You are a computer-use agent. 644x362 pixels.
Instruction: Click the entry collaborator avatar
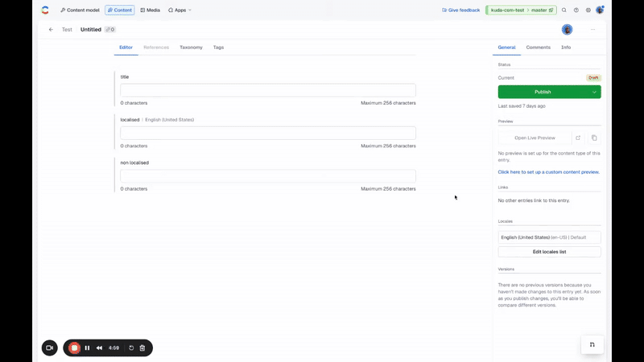[568, 30]
